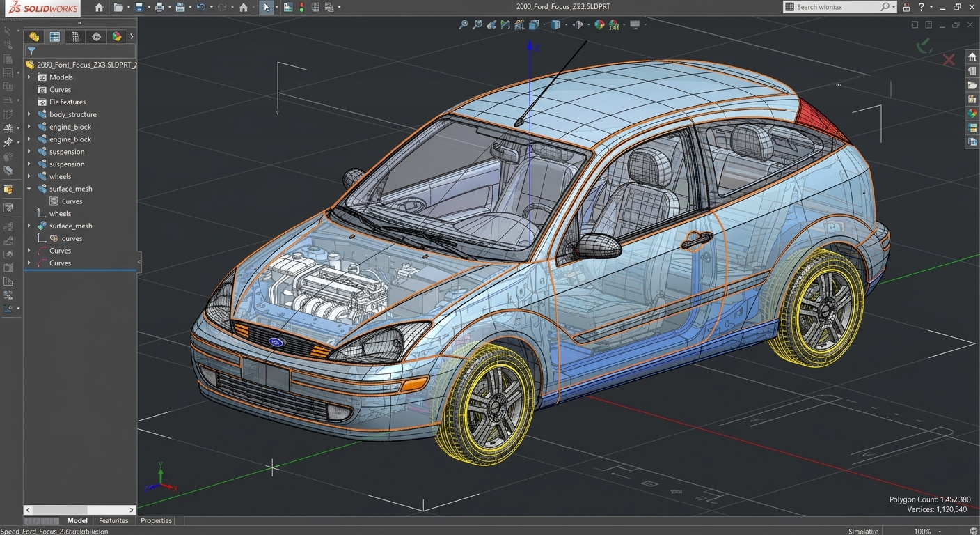Click the Edit Appearance color ball in the view toolbar
Image resolution: width=980 pixels, height=535 pixels.
click(599, 24)
